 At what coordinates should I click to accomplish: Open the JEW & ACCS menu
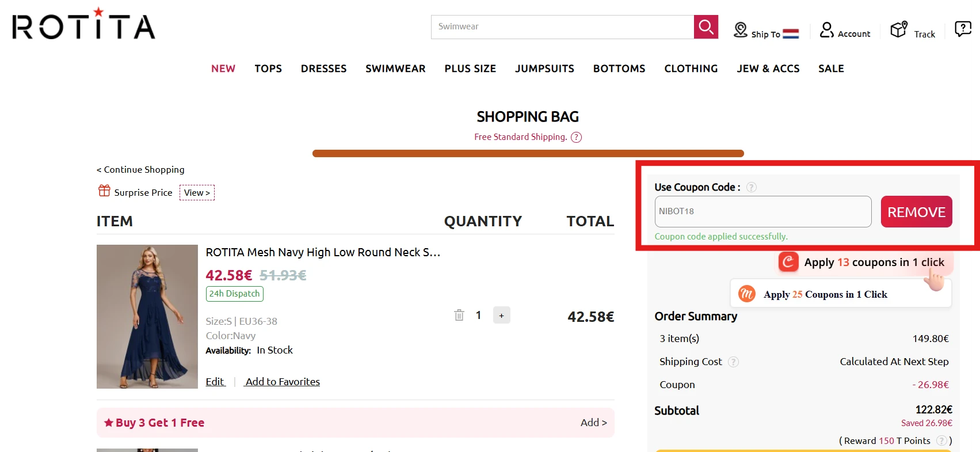(x=768, y=69)
